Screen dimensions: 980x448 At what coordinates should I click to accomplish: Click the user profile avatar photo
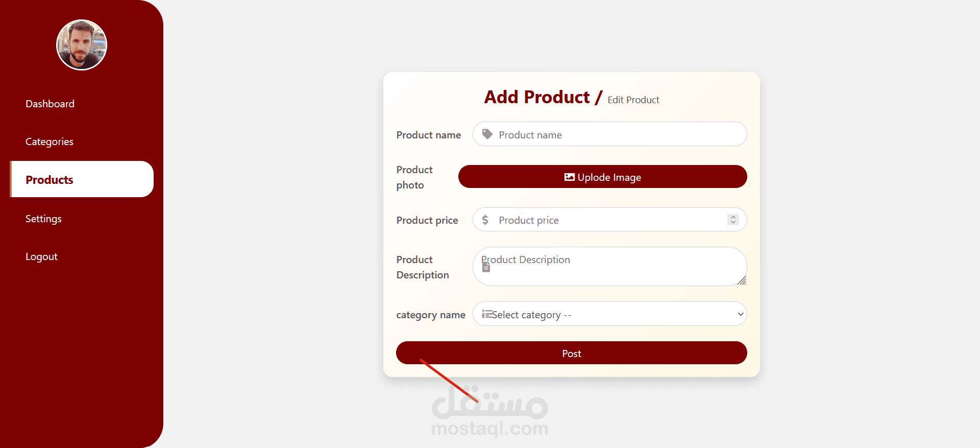coord(82,45)
